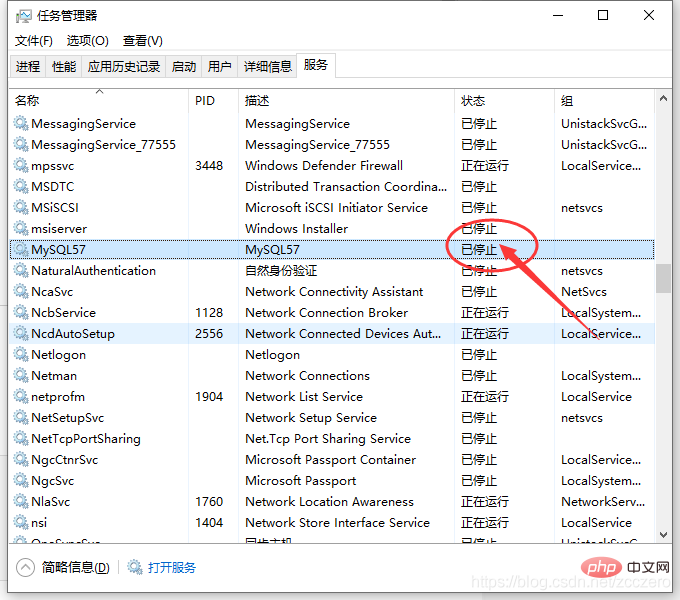Click the gear icon beside MSDTC
Screen dimensions: 680x600
tap(20, 186)
